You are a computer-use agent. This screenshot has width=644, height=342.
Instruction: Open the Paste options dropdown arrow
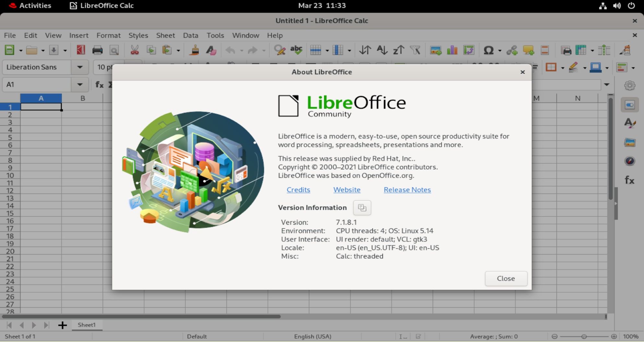pyautogui.click(x=178, y=51)
